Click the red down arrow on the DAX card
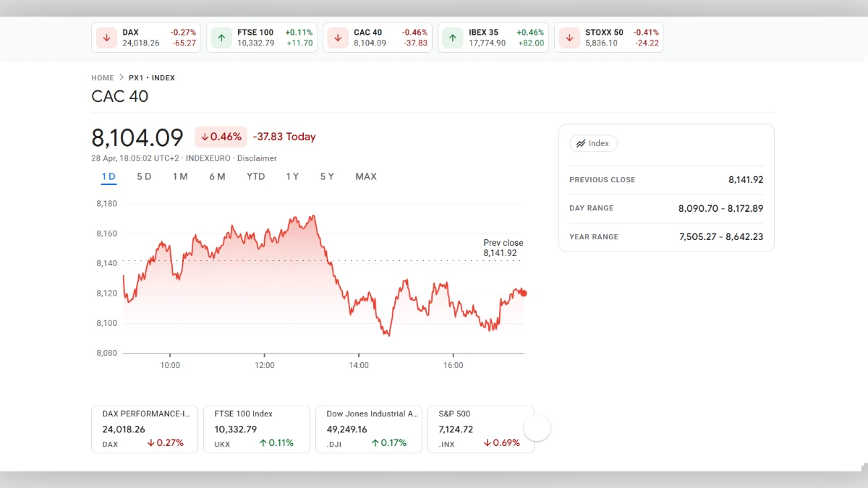 pyautogui.click(x=106, y=37)
